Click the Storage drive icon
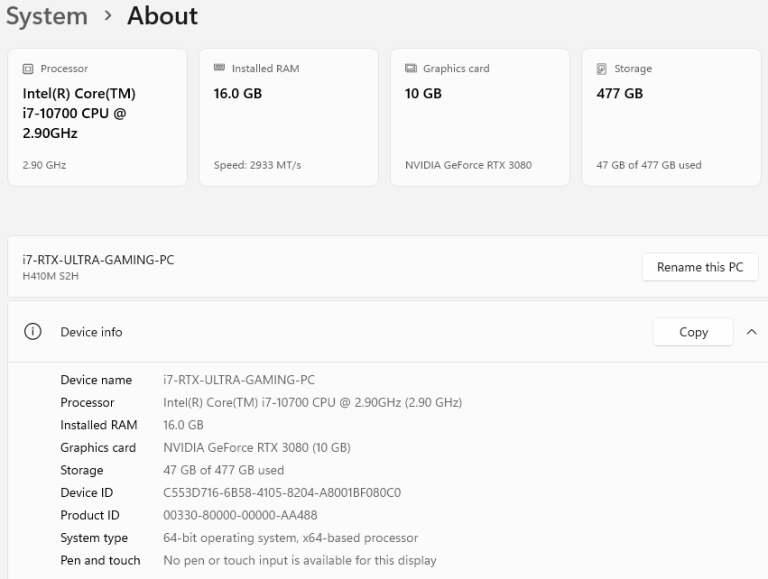 pyautogui.click(x=602, y=69)
